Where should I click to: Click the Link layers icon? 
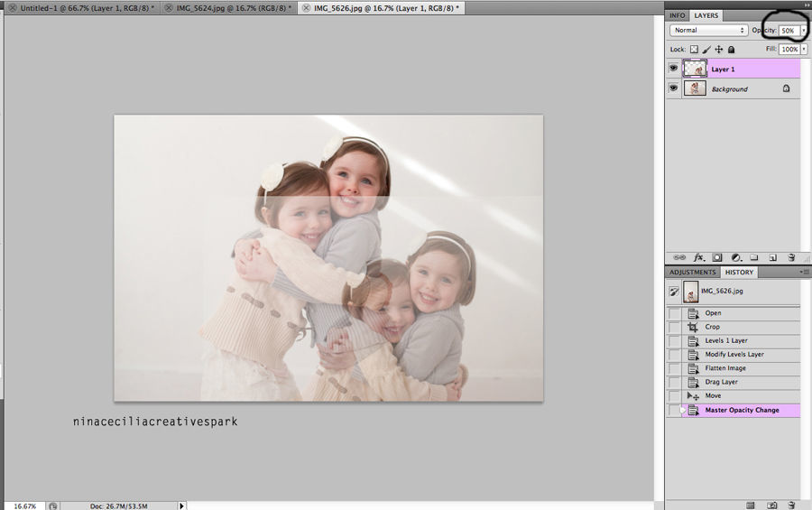[x=679, y=257]
